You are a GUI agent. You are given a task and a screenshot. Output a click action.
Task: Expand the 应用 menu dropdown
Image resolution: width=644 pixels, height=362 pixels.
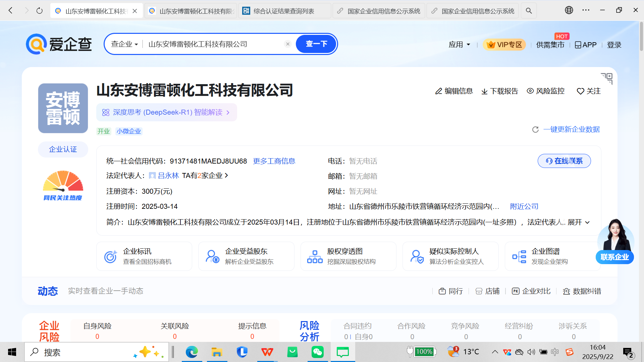[x=459, y=45]
